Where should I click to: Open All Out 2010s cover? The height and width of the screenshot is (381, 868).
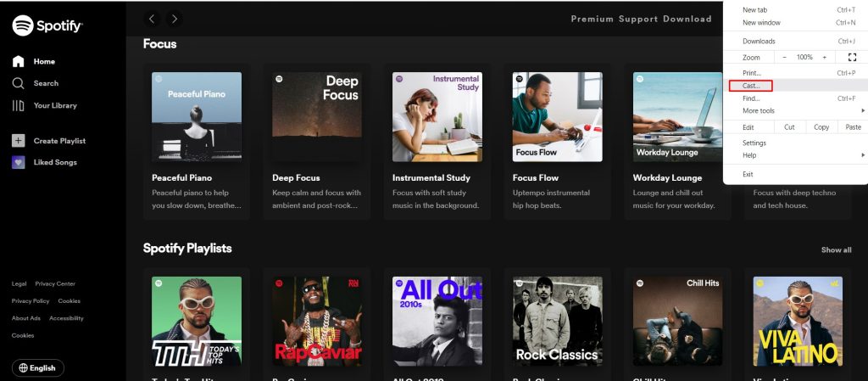[437, 322]
